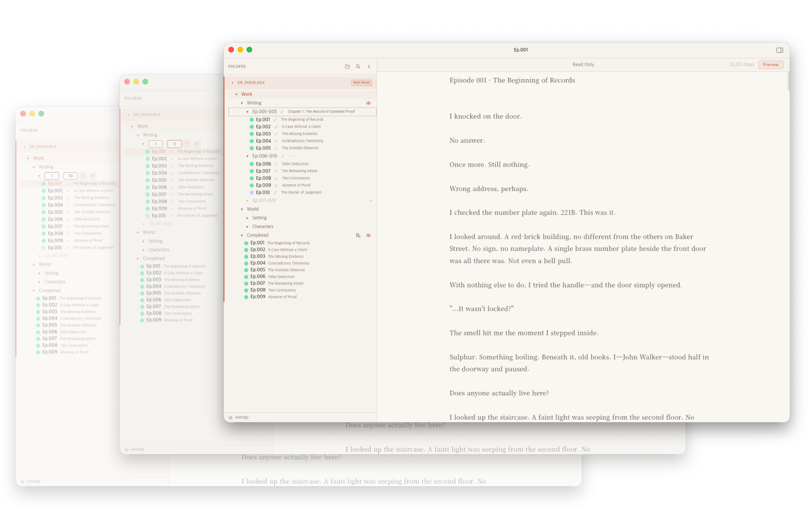The image size is (812, 508).
Task: Confirm episode range 1-5 with the checkmark
Action: [x=187, y=144]
